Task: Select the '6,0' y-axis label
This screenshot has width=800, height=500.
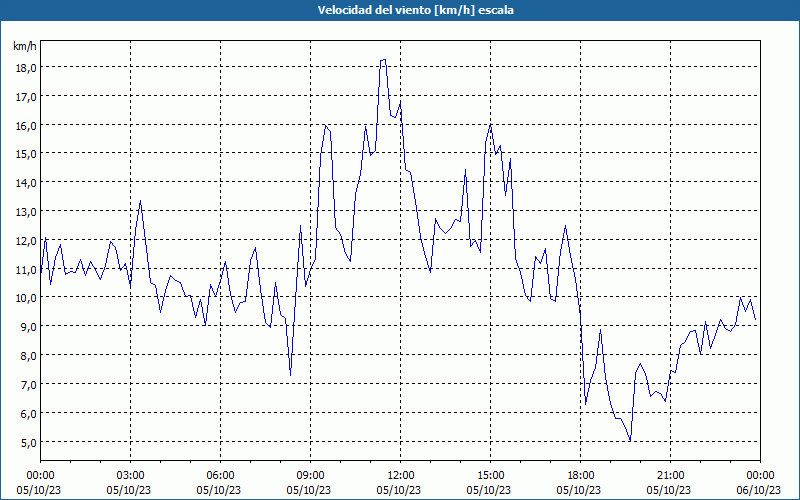Action: click(28, 413)
